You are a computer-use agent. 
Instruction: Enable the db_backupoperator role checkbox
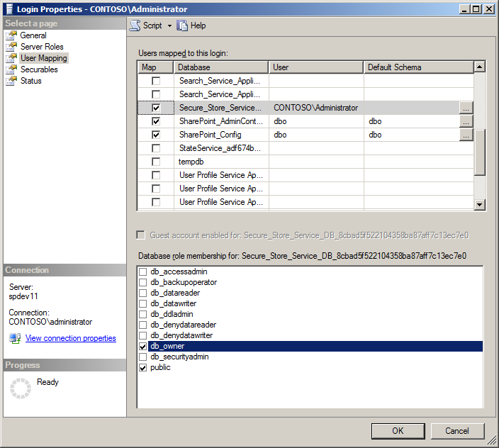point(143,282)
